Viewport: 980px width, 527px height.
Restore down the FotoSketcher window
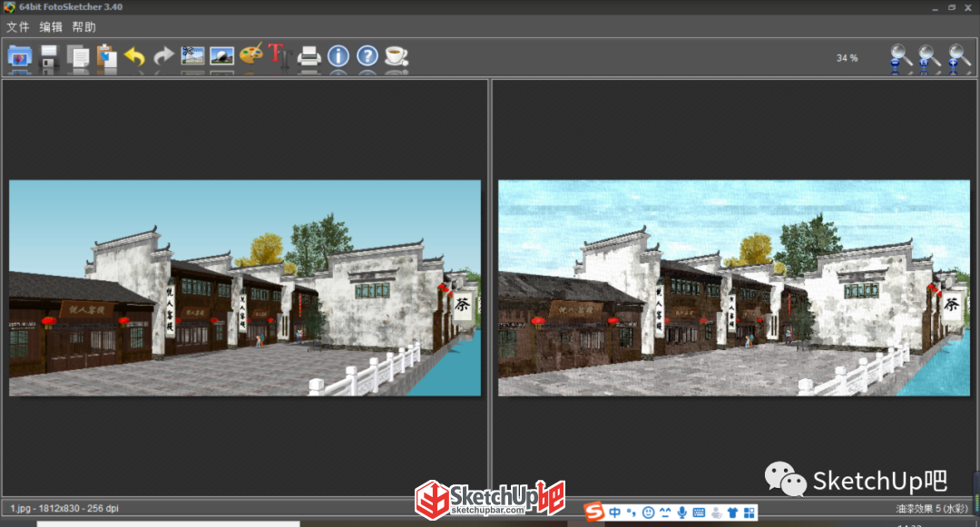[x=952, y=7]
